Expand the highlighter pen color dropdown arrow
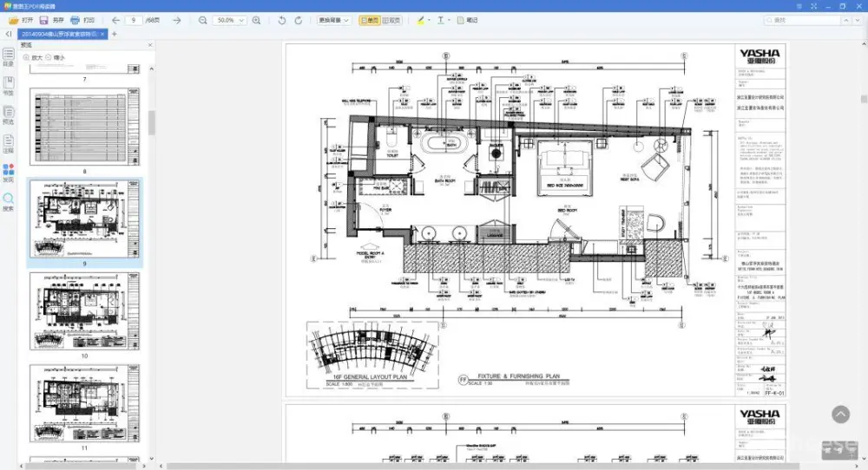Screen dimensions: 868x470 [429, 20]
